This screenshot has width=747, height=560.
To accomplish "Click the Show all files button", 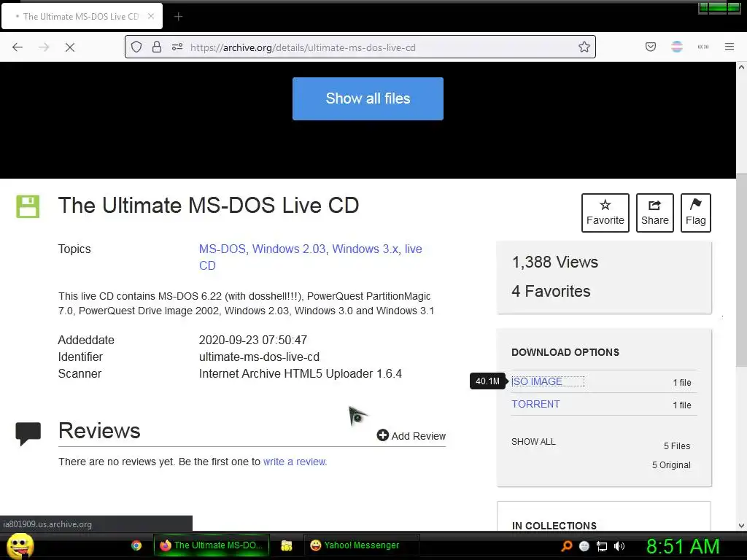I will (368, 98).
